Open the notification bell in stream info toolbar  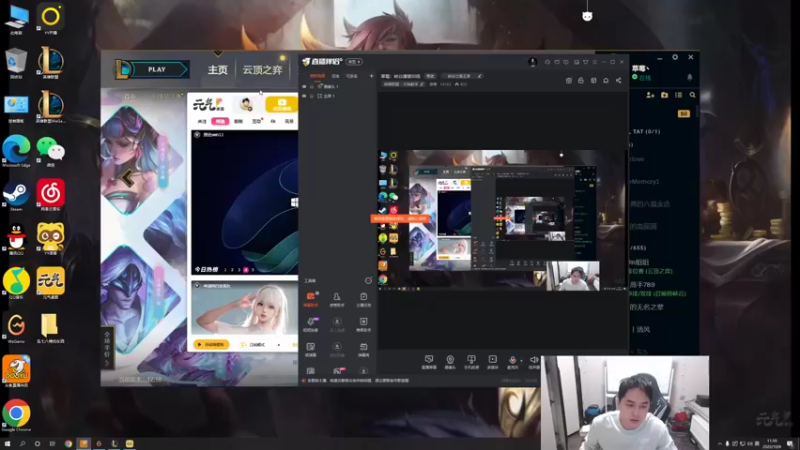(606, 80)
